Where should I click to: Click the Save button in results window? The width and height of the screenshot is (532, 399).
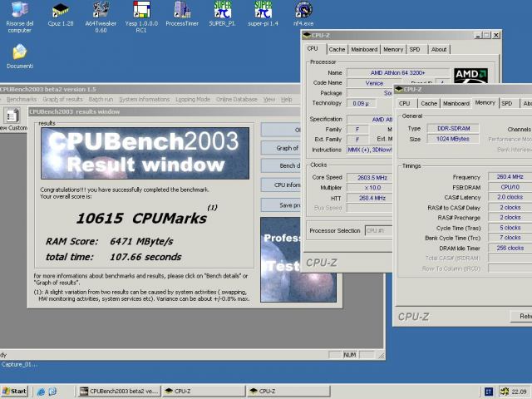tap(281, 205)
